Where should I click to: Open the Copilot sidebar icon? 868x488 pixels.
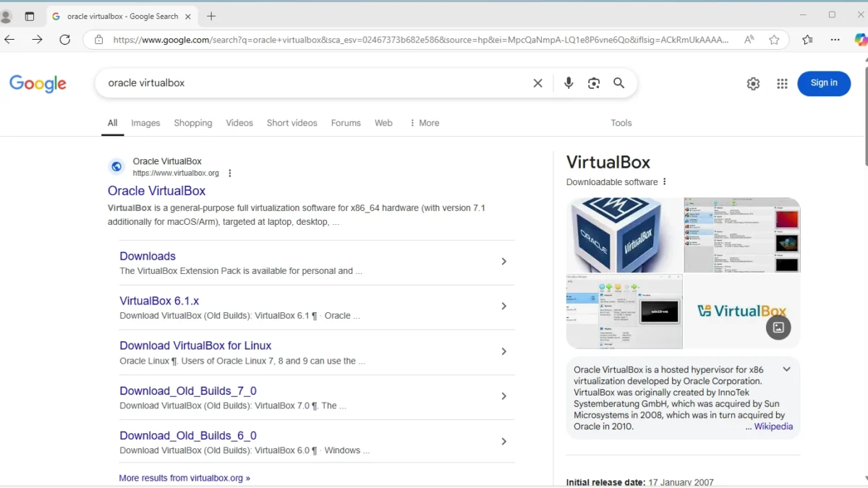point(861,40)
